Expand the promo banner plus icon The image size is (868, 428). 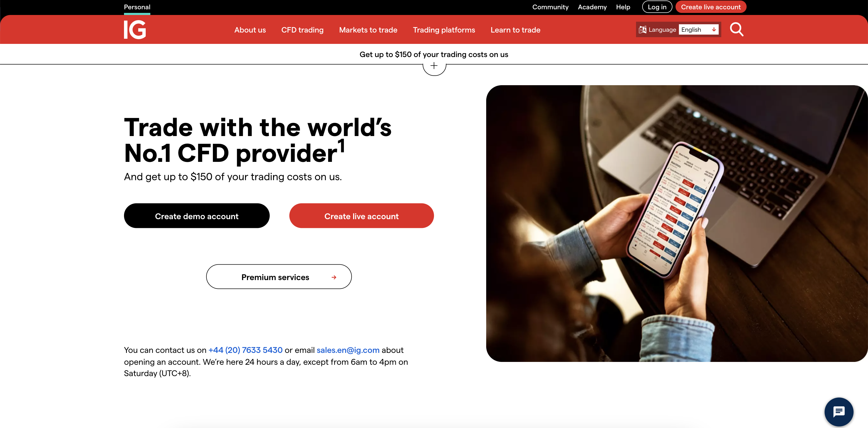click(434, 66)
